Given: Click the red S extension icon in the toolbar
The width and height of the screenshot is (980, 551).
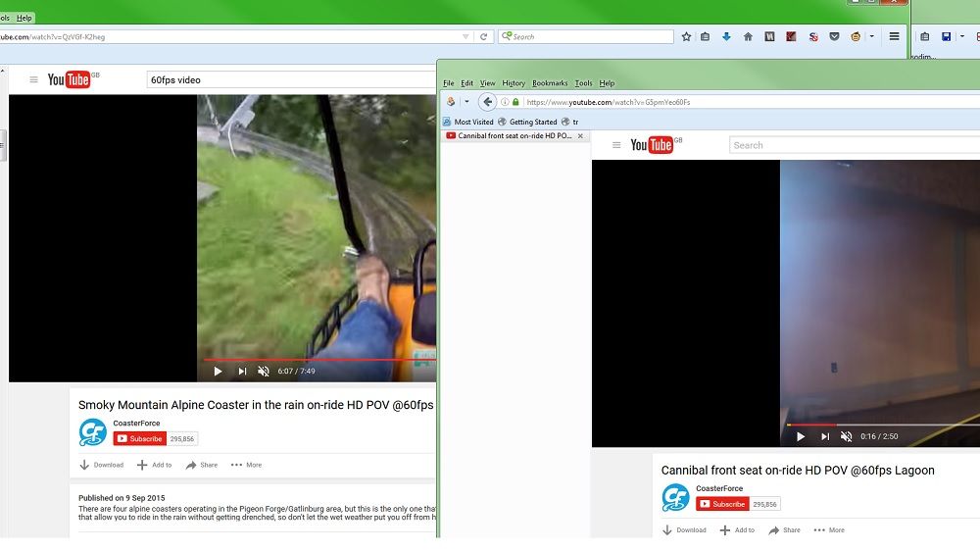Looking at the screenshot, I should pyautogui.click(x=813, y=37).
